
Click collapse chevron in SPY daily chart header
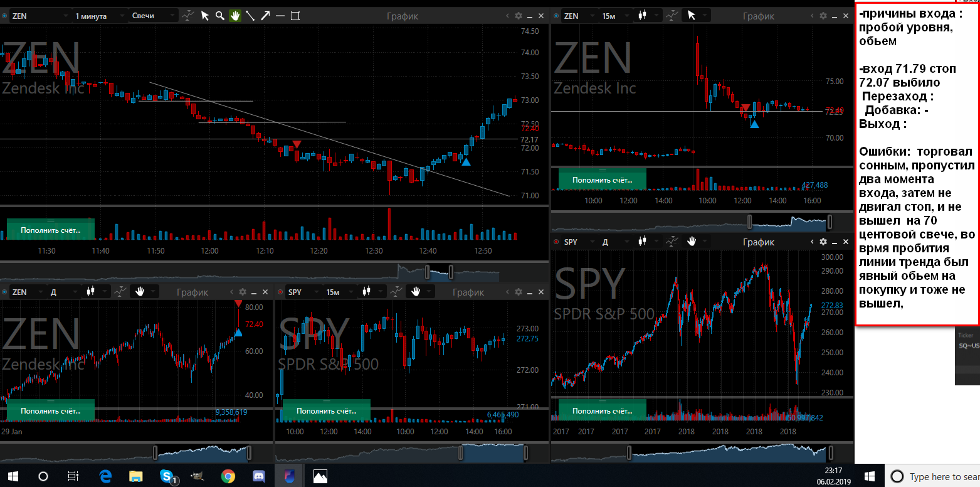pos(812,242)
